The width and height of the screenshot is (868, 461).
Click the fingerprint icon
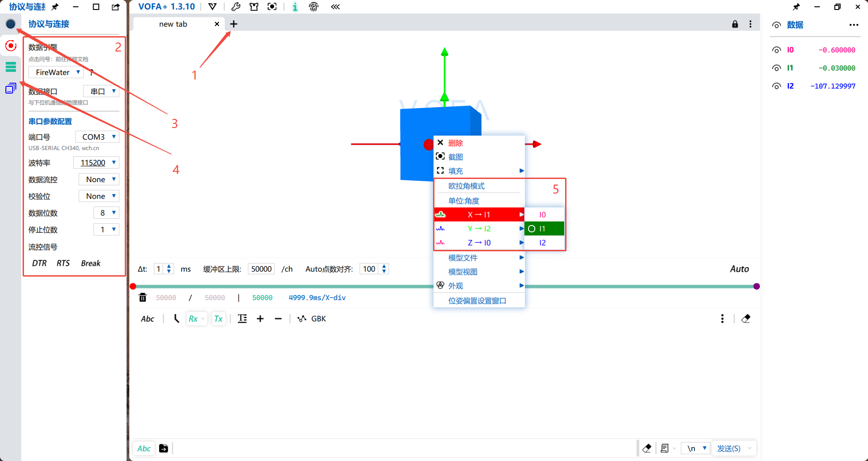pyautogui.click(x=314, y=7)
